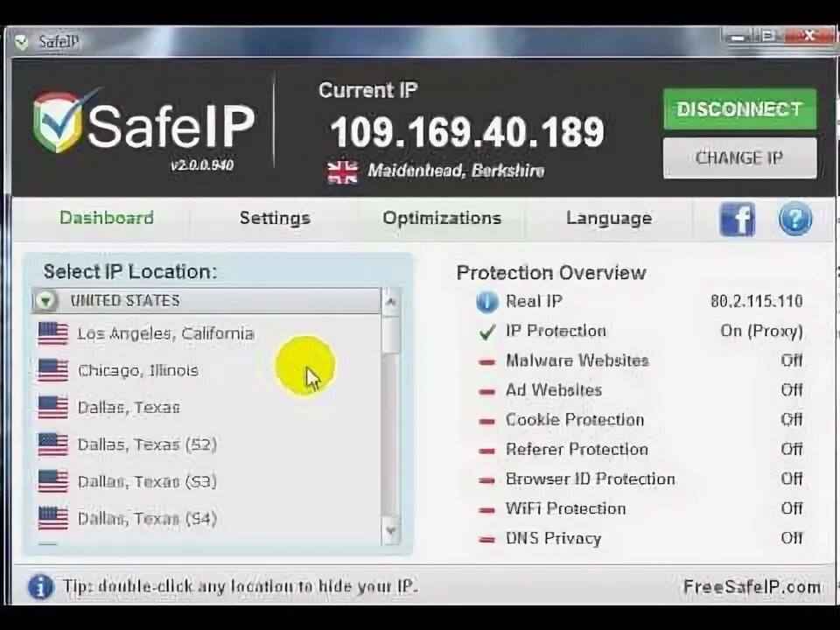
Task: Click the Maidenhead, Berkshire location text
Action: (x=456, y=171)
